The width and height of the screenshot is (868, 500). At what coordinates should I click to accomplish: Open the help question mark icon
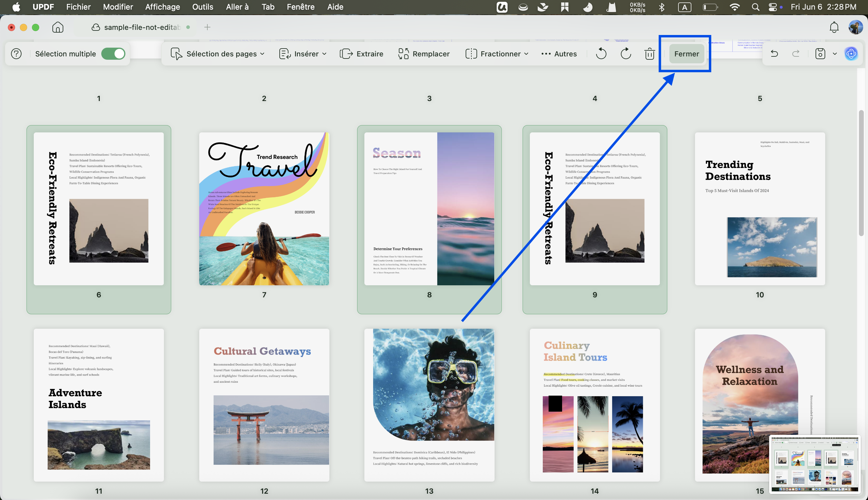pyautogui.click(x=16, y=54)
